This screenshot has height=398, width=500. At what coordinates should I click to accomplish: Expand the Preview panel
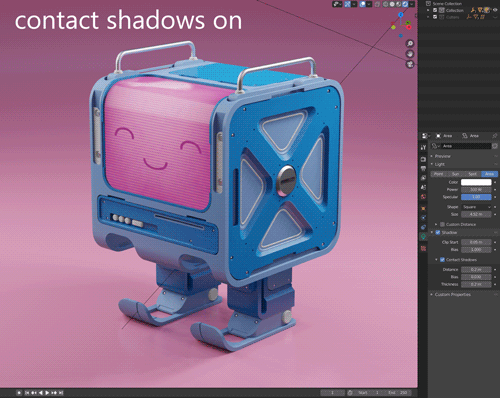(442, 156)
